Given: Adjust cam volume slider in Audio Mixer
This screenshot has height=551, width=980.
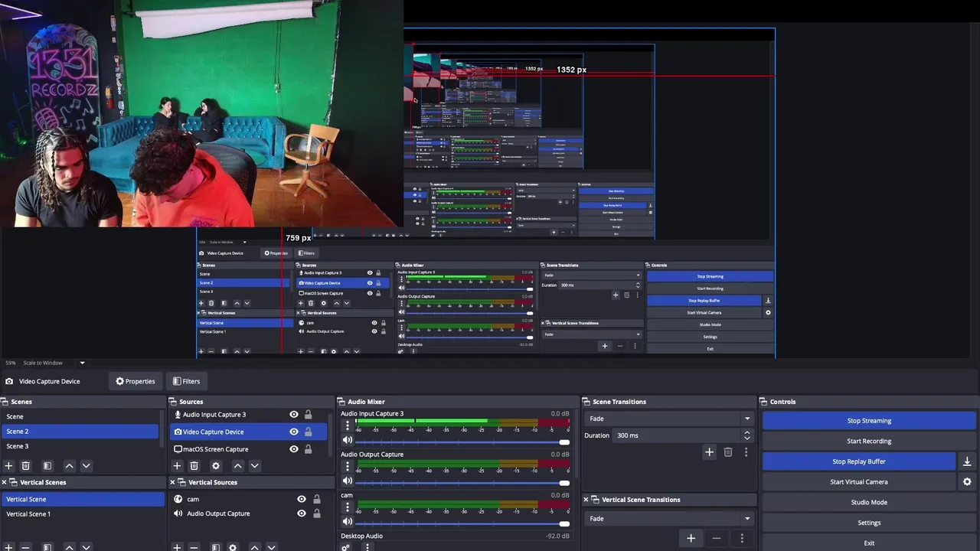Looking at the screenshot, I should (x=462, y=523).
